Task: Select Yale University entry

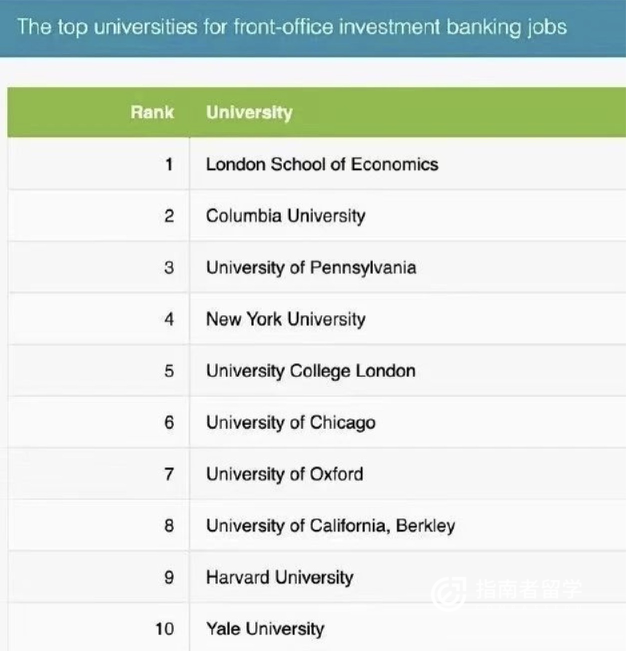Action: pos(265,629)
